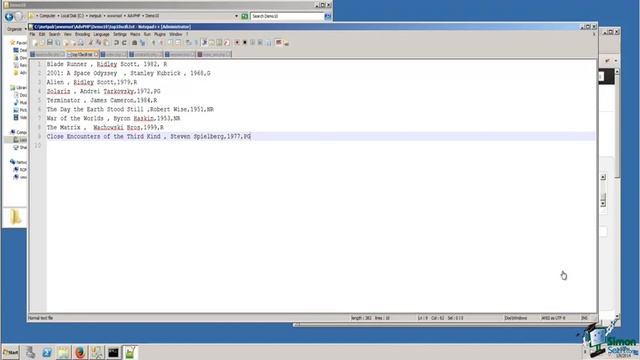Image resolution: width=640 pixels, height=360 pixels.
Task: Click the Computer breadcrumb in address bar
Action: coord(47,16)
